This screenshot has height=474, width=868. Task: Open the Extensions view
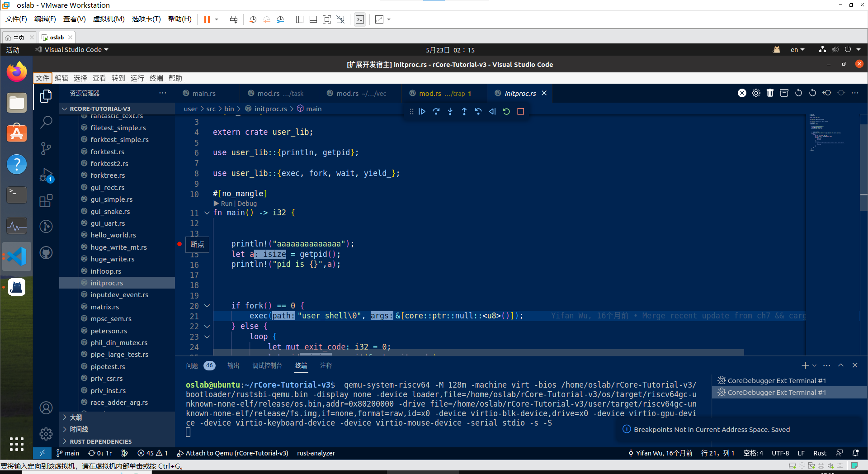tap(46, 201)
